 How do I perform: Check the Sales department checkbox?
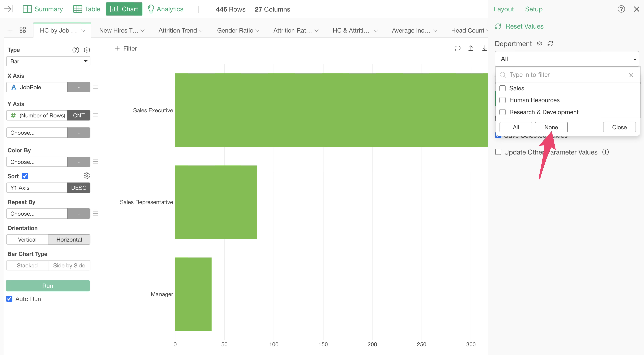coord(502,88)
